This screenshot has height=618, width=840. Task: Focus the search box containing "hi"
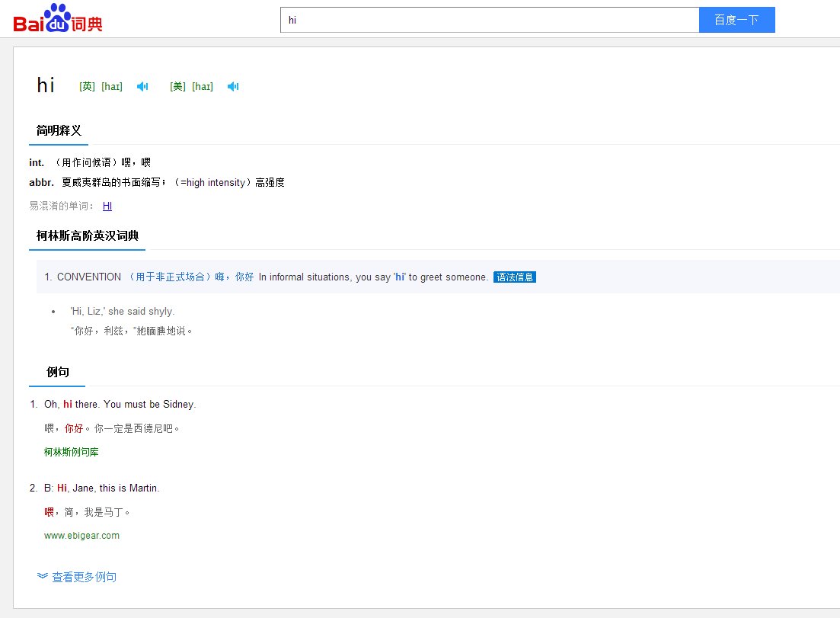point(489,20)
